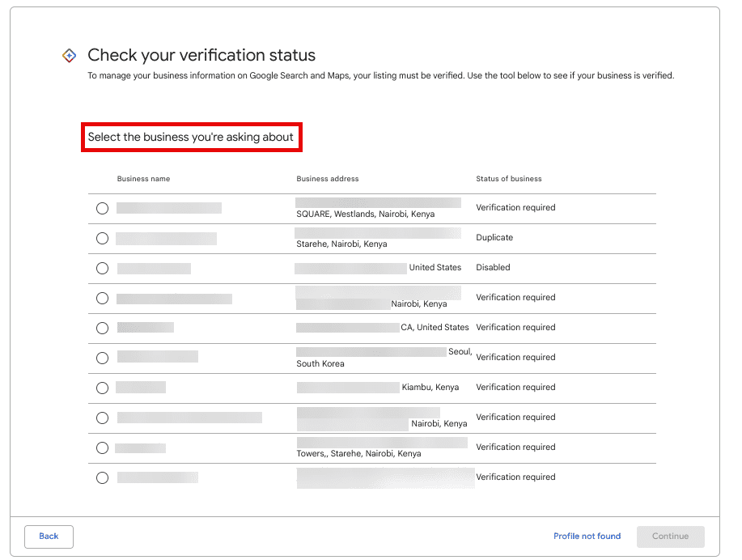This screenshot has width=742, height=560.
Task: Go back with the Back button
Action: coord(49,537)
